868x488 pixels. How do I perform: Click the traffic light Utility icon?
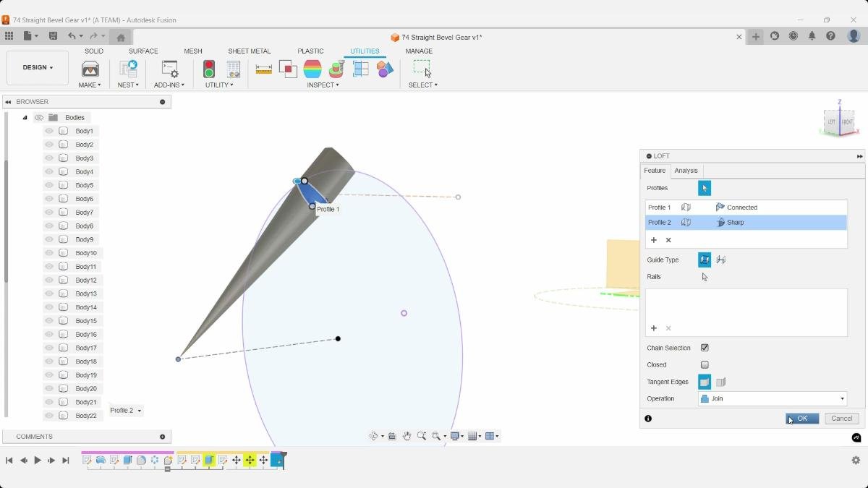209,69
